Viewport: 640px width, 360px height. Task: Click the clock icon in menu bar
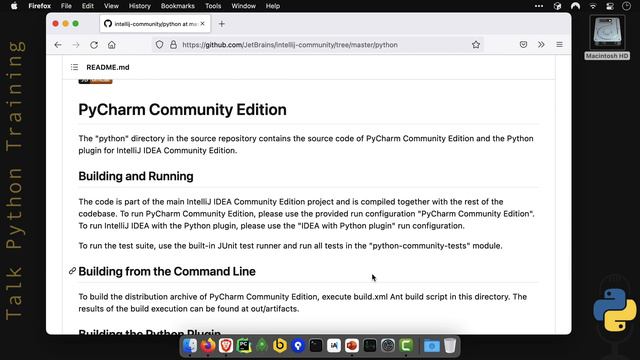(626, 6)
